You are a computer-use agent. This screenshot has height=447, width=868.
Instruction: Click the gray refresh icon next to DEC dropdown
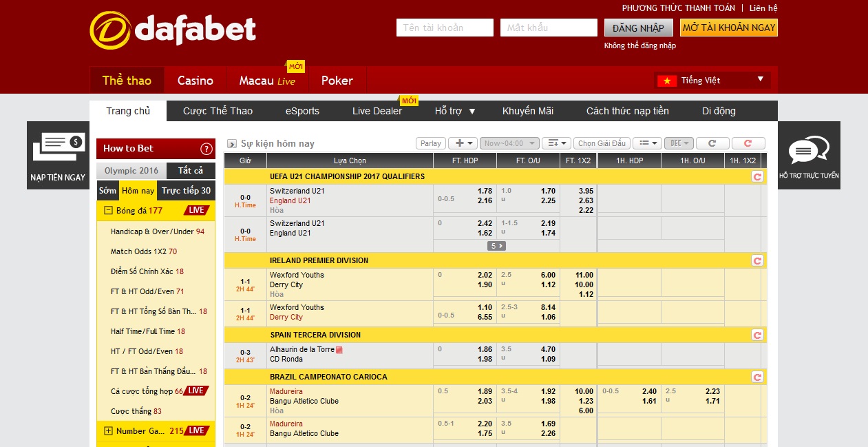[712, 143]
